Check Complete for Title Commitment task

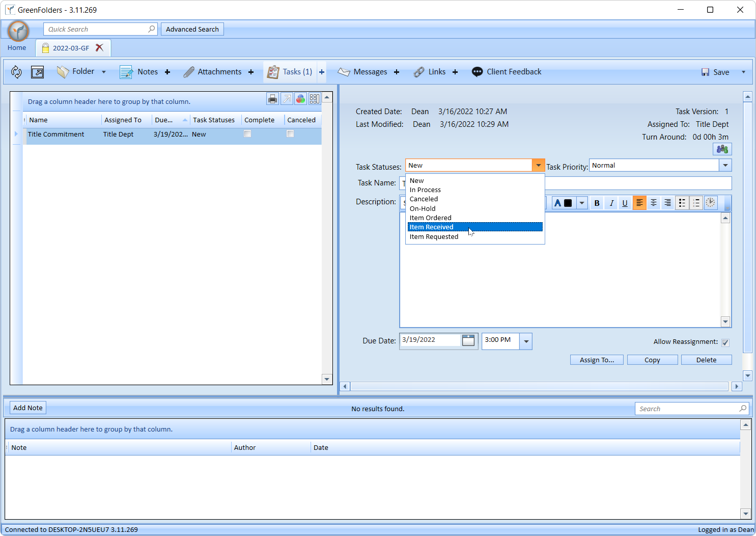[x=247, y=134]
